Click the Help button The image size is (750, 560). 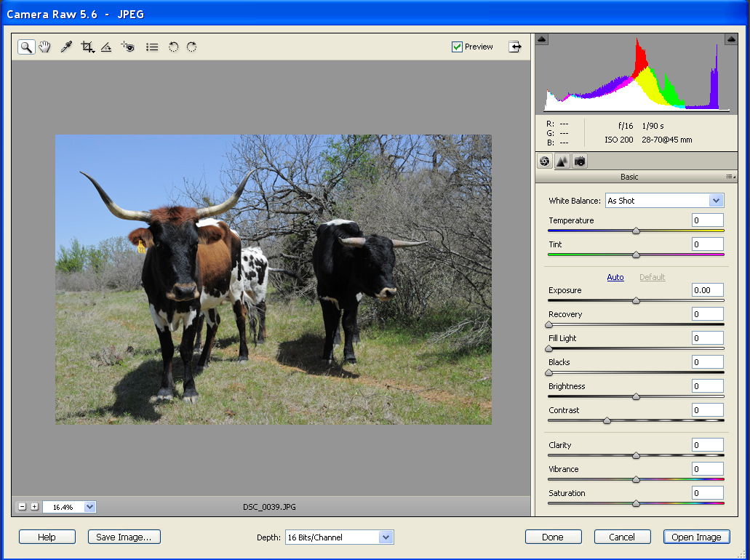47,537
